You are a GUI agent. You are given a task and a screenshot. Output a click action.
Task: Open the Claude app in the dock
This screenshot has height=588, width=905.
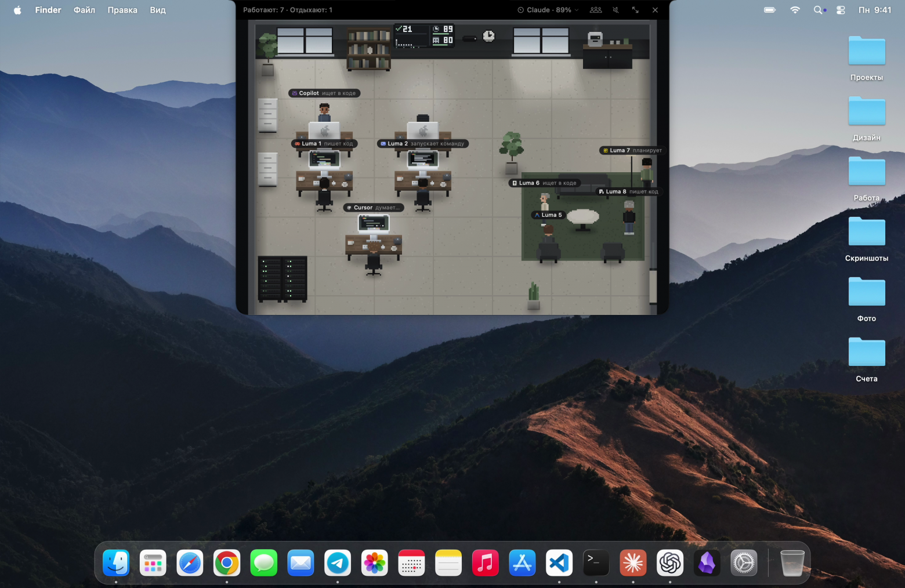coord(633,562)
